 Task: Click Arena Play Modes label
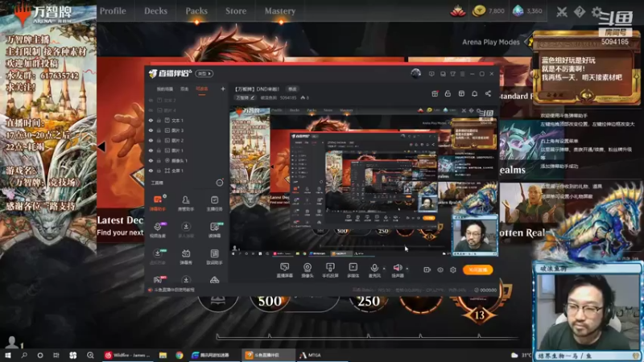tap(491, 42)
